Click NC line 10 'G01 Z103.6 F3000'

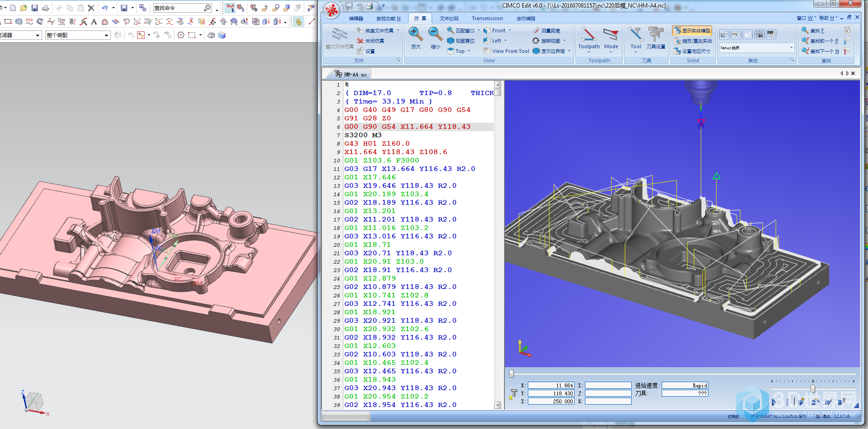coord(382,160)
